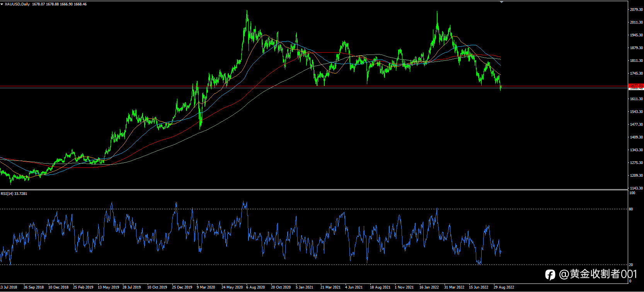
Task: Click the 1477.30 price scale label
Action: tap(636, 125)
